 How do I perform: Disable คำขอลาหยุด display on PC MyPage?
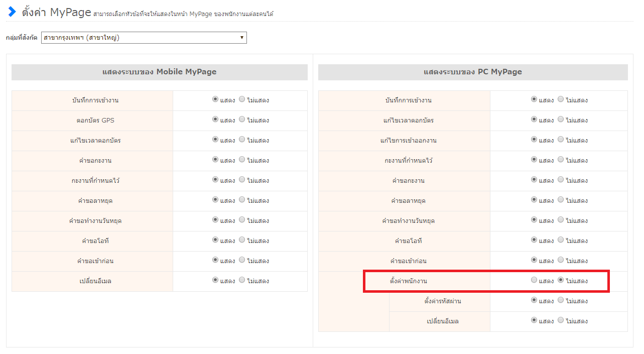pyautogui.click(x=561, y=200)
